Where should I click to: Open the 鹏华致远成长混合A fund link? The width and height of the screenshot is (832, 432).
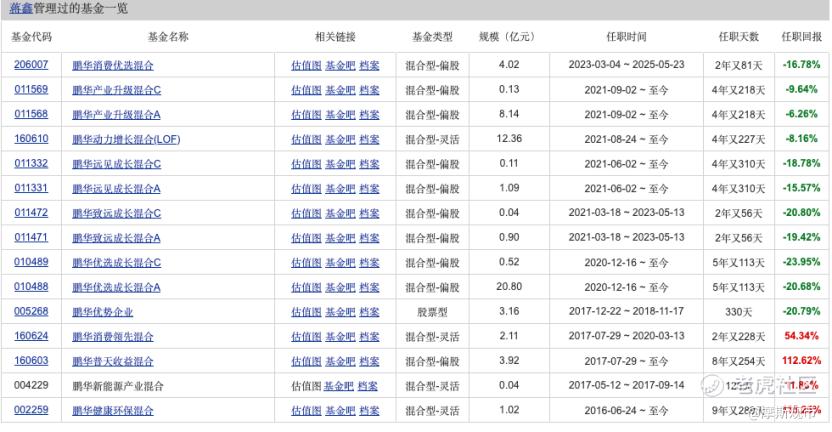(x=116, y=238)
